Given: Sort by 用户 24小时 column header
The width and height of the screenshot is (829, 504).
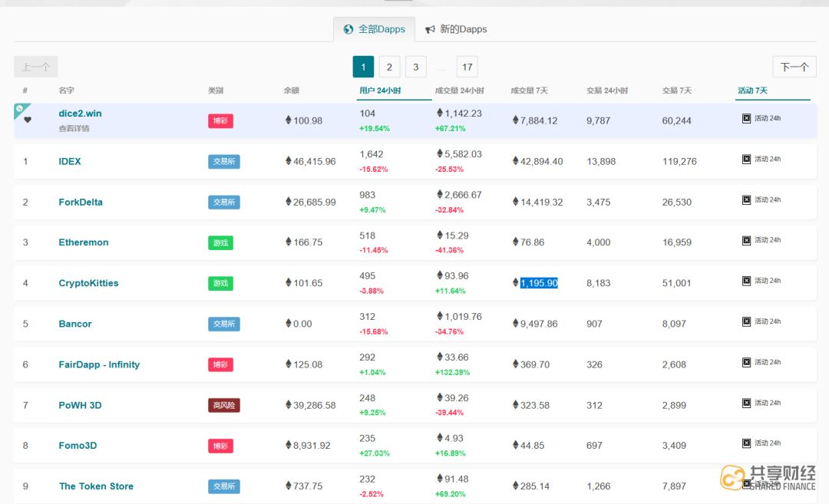Looking at the screenshot, I should click(380, 91).
